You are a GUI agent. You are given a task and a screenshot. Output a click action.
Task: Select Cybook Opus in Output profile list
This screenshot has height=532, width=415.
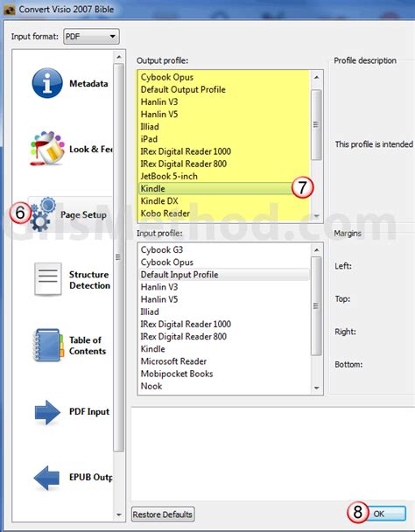(224, 77)
